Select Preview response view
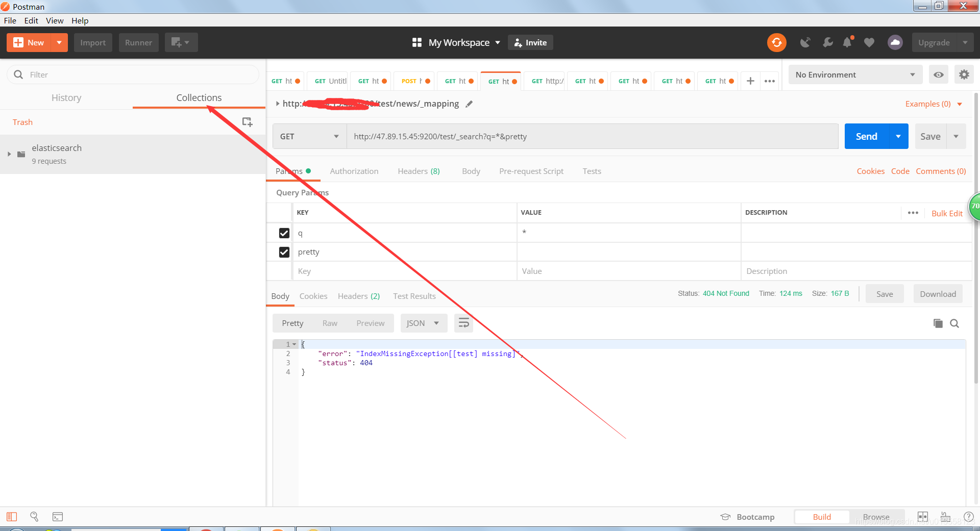This screenshot has height=531, width=980. pos(370,323)
